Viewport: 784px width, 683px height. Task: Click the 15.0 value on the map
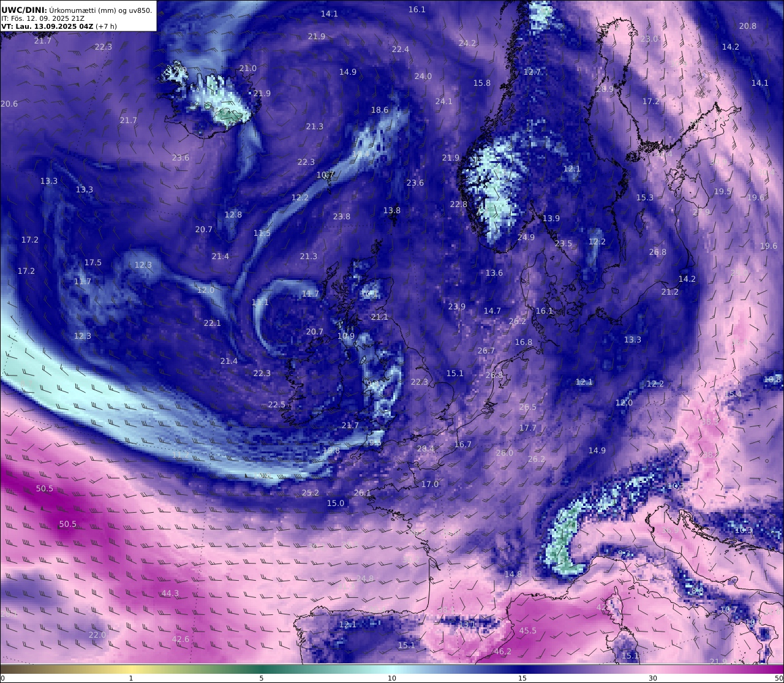[x=336, y=503]
